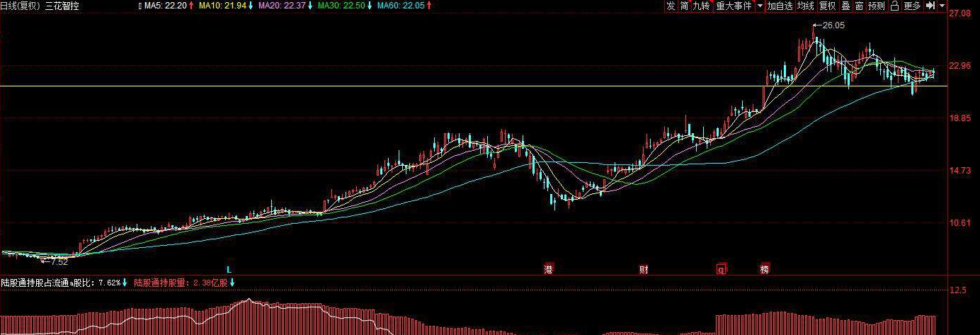Screen dimensions: 980x335
Task: Open the 九转 indicator button
Action: click(701, 6)
